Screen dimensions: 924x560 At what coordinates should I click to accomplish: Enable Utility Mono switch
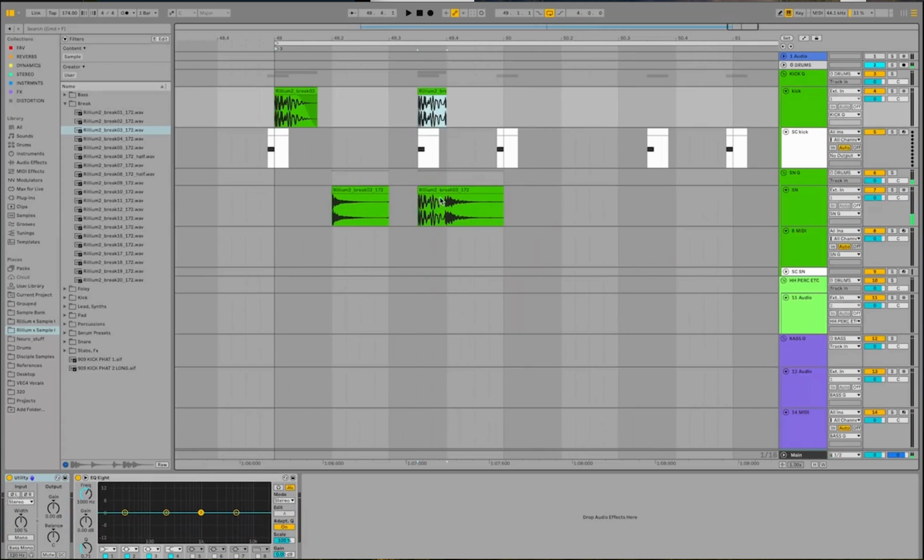[x=21, y=537]
